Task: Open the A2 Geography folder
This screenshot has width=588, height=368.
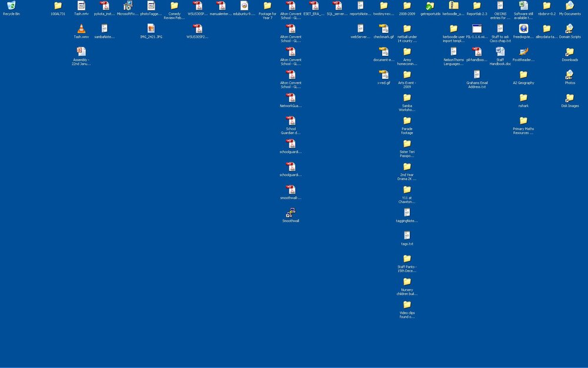Action: [x=523, y=74]
